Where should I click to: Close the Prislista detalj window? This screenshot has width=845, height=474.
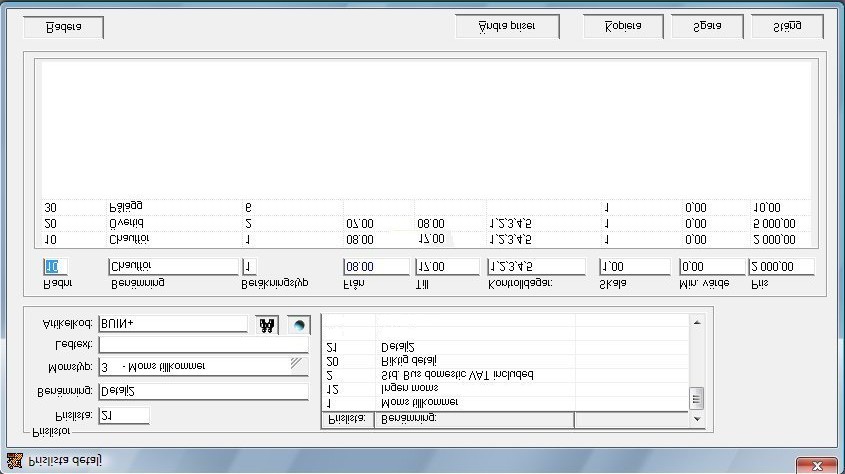816,465
